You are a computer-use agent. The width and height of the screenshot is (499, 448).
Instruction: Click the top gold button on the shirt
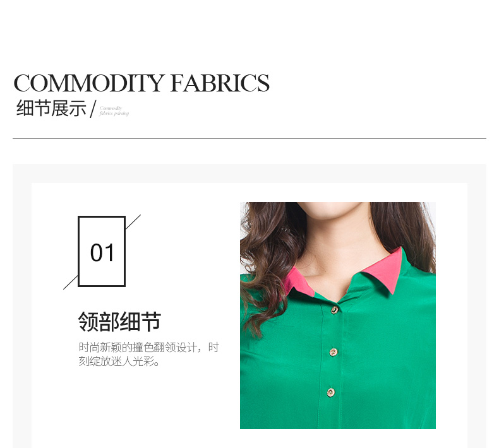point(334,310)
